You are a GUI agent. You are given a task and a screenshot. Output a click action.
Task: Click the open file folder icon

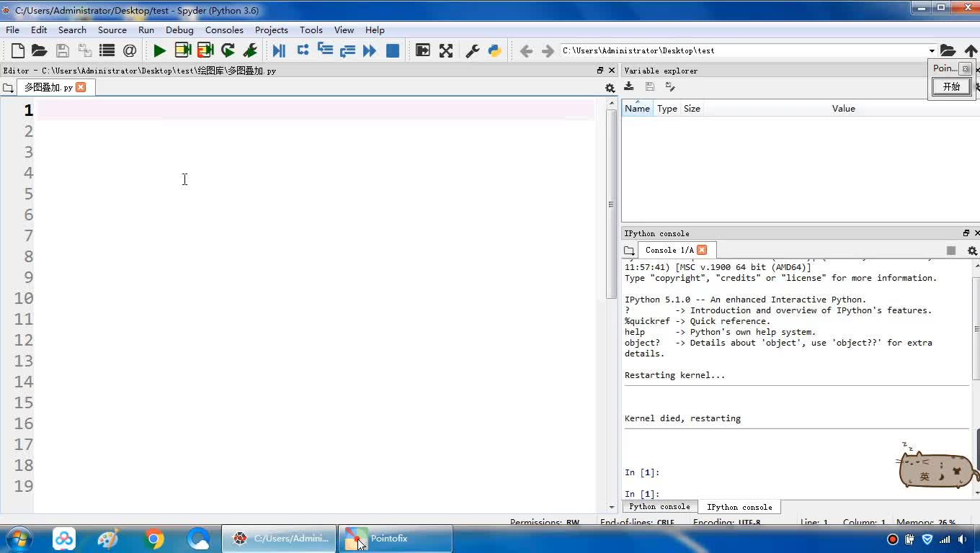pos(39,50)
